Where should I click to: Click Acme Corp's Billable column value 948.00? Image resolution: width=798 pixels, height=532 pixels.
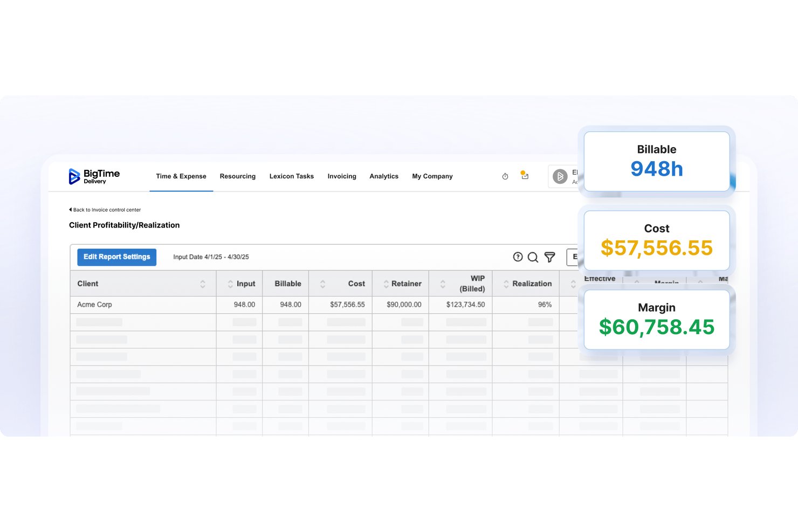click(291, 305)
